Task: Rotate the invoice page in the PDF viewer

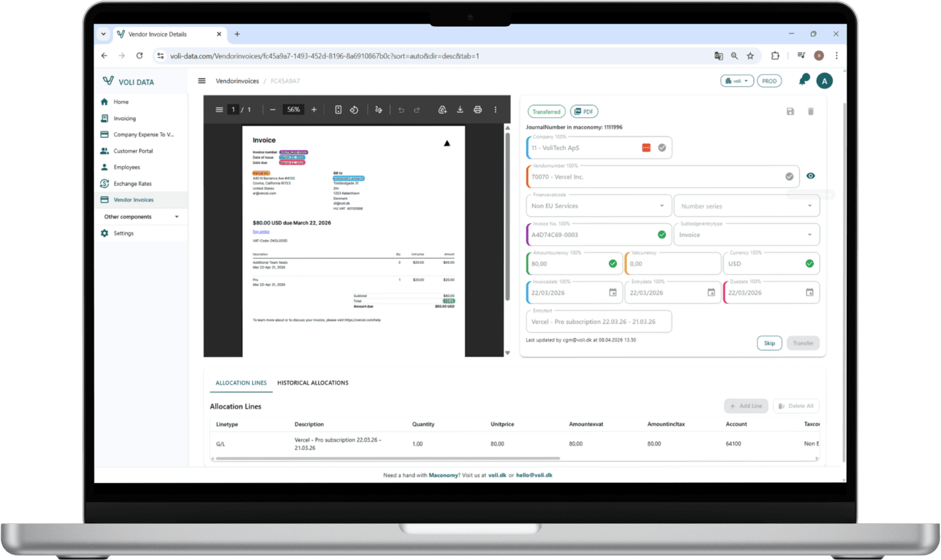Action: coord(354,109)
